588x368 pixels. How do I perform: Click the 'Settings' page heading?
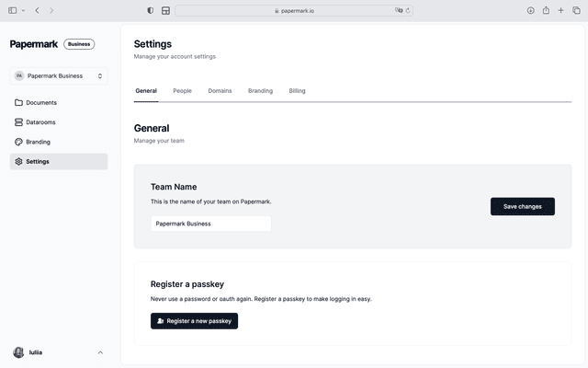click(x=153, y=44)
